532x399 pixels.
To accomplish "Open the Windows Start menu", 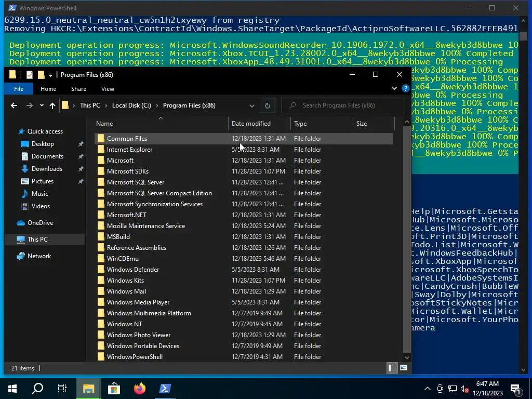I will pyautogui.click(x=12, y=389).
